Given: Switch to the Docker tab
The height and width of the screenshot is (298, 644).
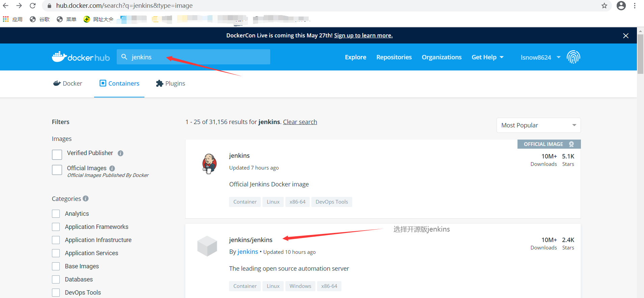Looking at the screenshot, I should click(68, 83).
